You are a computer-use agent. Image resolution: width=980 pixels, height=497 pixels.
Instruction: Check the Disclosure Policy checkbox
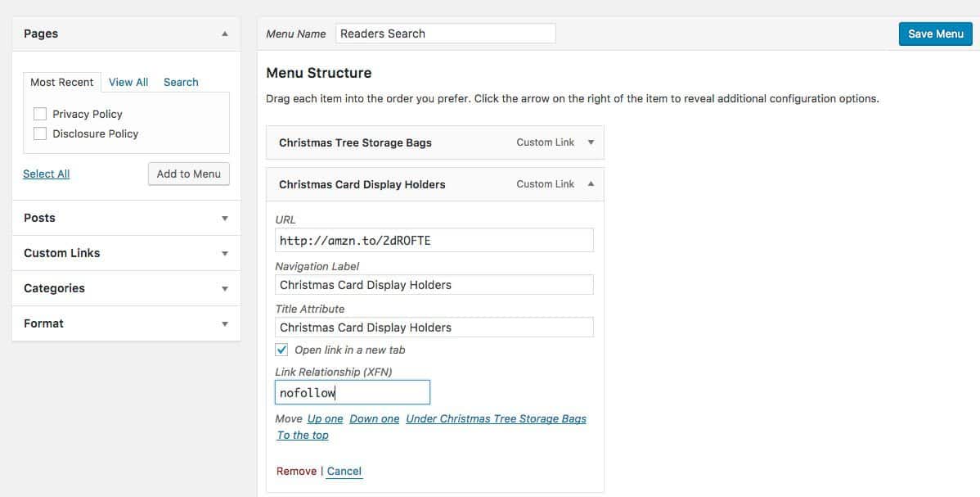[40, 133]
